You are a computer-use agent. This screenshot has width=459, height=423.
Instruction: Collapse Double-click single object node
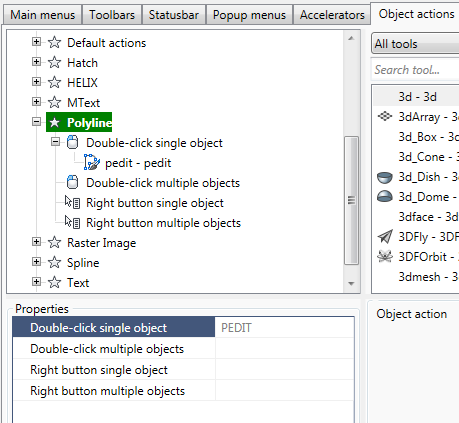coord(55,142)
